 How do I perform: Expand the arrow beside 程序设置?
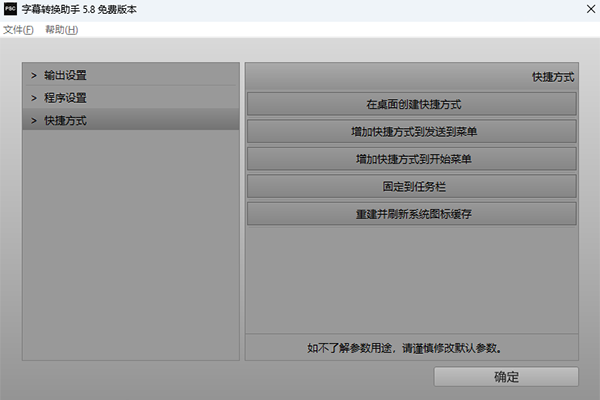tap(33, 98)
